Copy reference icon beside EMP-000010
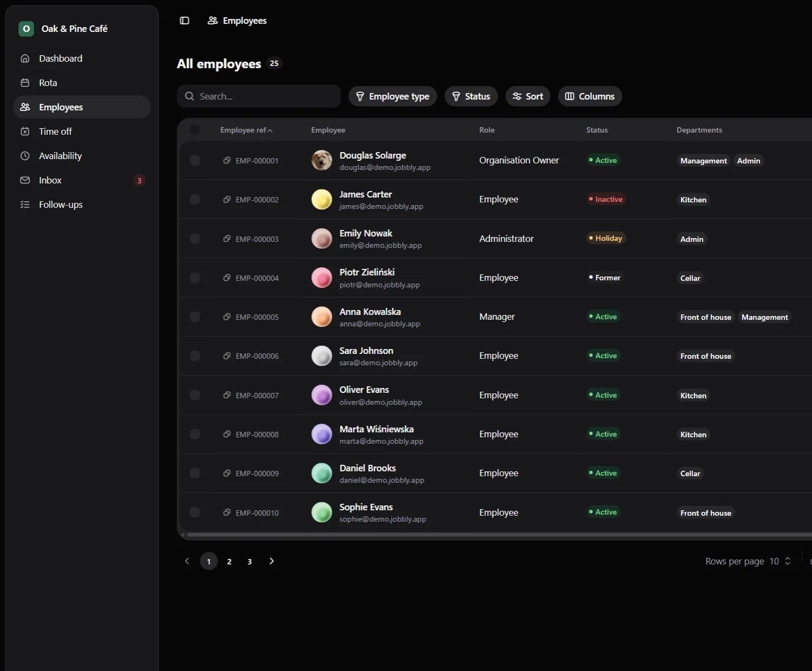The image size is (812, 671). (x=227, y=512)
